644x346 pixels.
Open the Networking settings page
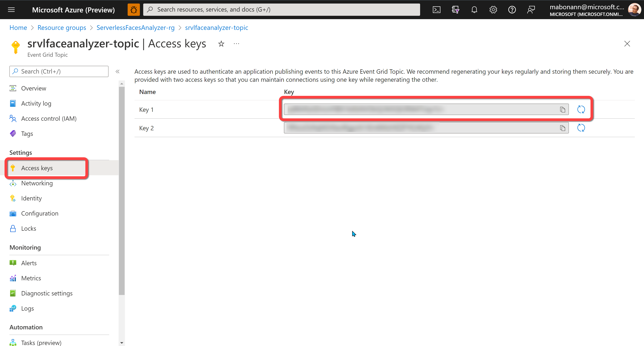(37, 183)
